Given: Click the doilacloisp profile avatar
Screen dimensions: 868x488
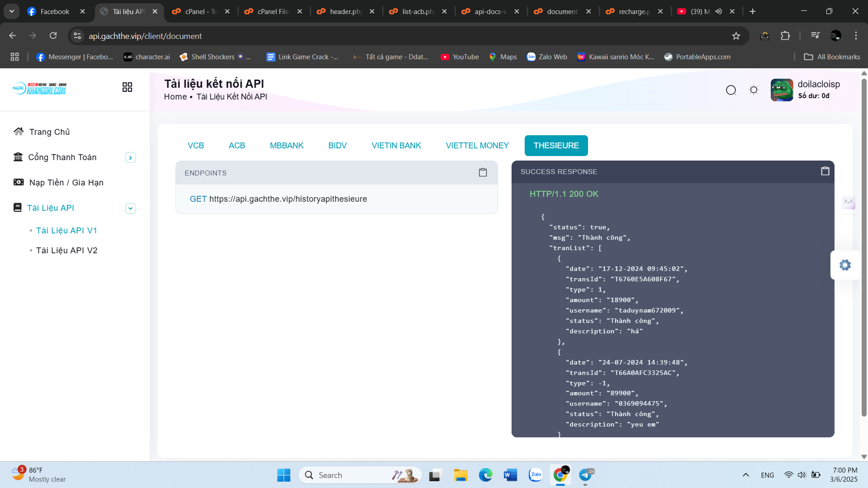Looking at the screenshot, I should [x=782, y=90].
